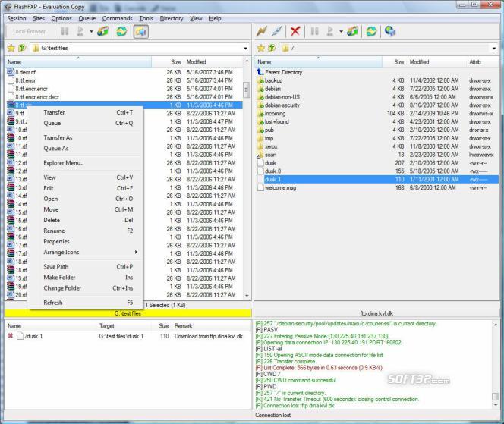Choose Queue As in the context menu

(86, 149)
